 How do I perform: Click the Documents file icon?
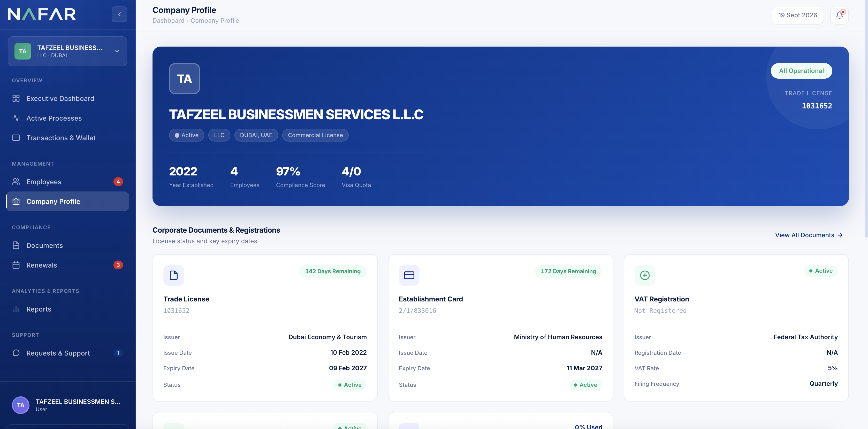coord(16,246)
